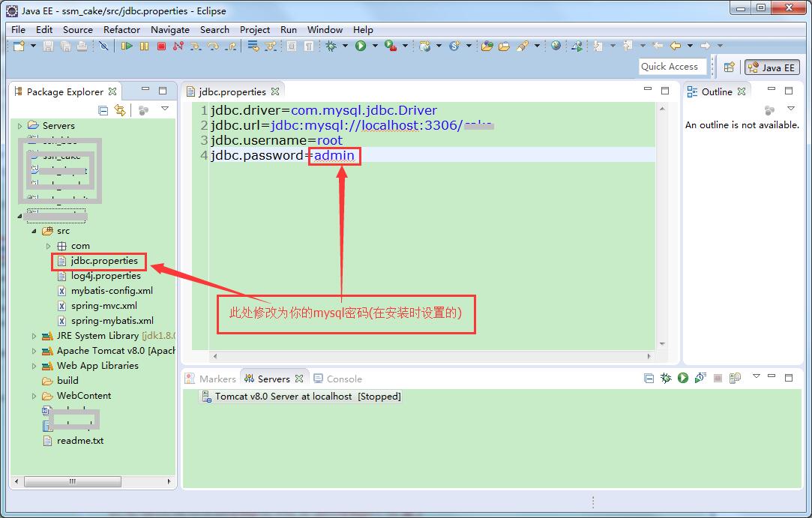This screenshot has height=518, width=812.
Task: Open the Window menu
Action: 325,29
